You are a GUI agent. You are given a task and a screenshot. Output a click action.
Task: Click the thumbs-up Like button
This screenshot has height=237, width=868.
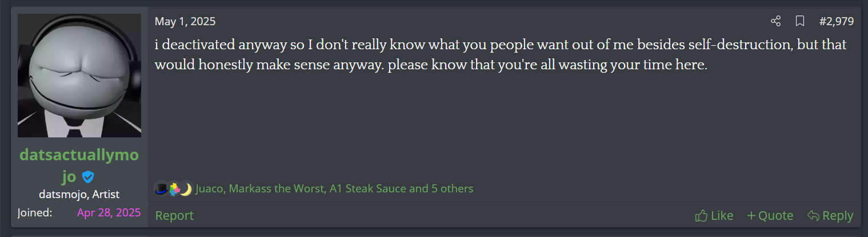pyautogui.click(x=714, y=216)
